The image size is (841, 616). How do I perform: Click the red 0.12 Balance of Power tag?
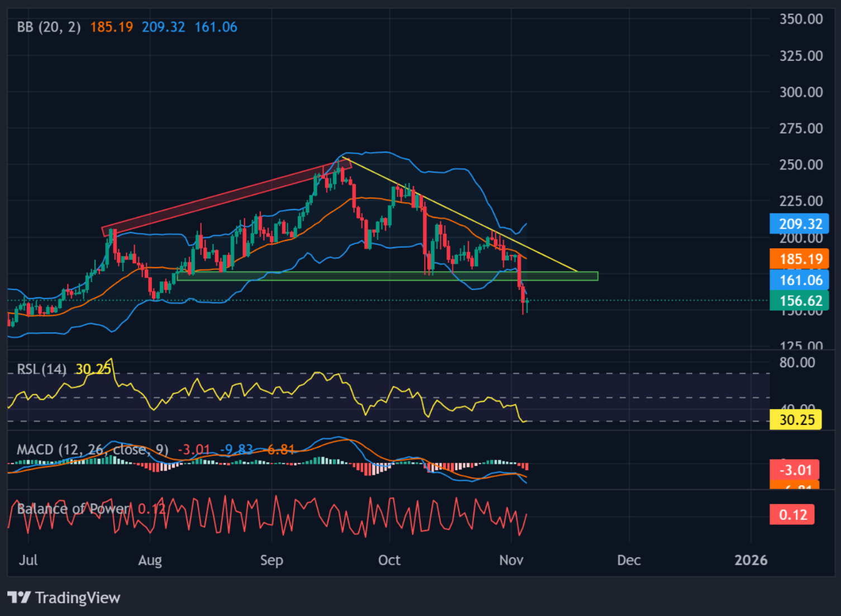coord(792,514)
